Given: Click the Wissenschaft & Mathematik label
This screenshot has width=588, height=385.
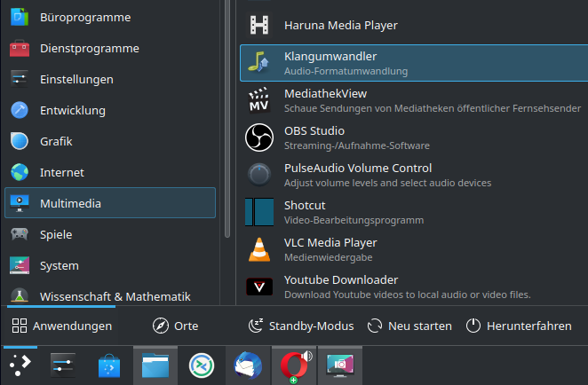Looking at the screenshot, I should coord(115,296).
